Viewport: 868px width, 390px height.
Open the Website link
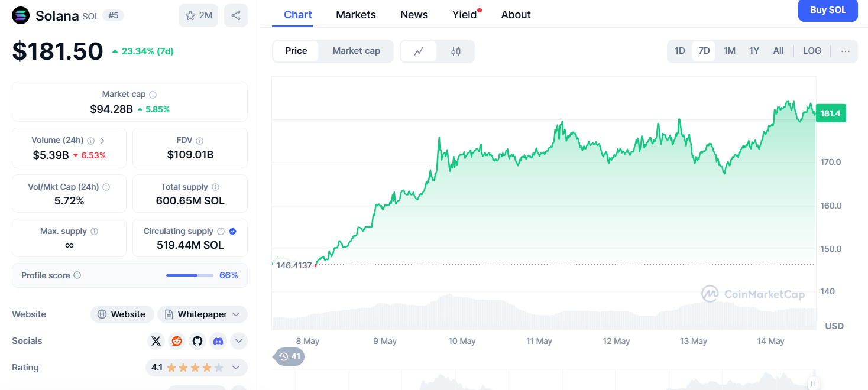tap(122, 314)
